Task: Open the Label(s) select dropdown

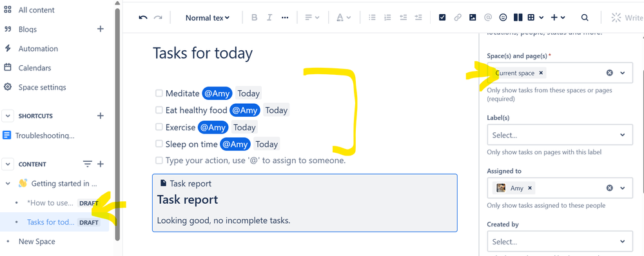Action: click(560, 135)
